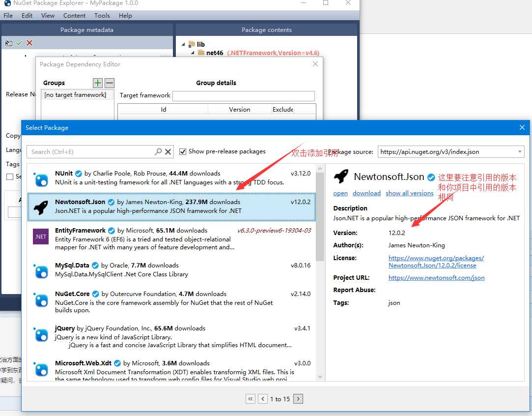Click the net46 folder icon
The image size is (532, 416).
pos(201,53)
